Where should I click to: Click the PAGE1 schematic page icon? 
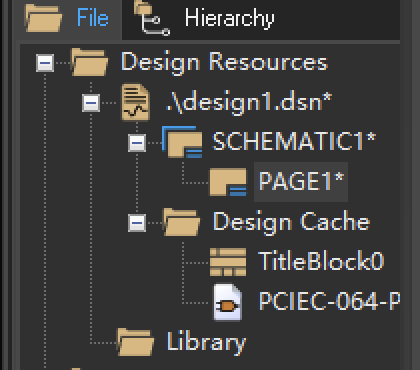[228, 182]
